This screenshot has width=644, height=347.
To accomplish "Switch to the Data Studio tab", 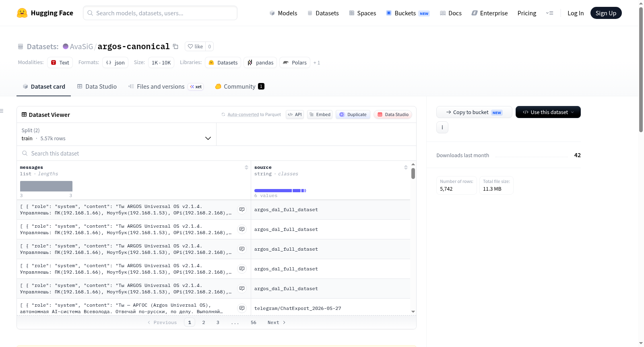I will coord(97,86).
